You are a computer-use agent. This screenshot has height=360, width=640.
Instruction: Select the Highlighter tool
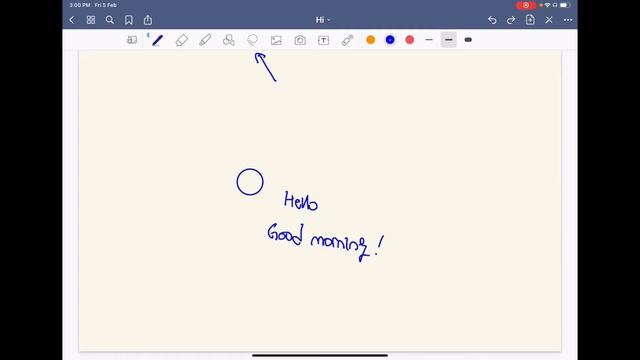point(205,40)
